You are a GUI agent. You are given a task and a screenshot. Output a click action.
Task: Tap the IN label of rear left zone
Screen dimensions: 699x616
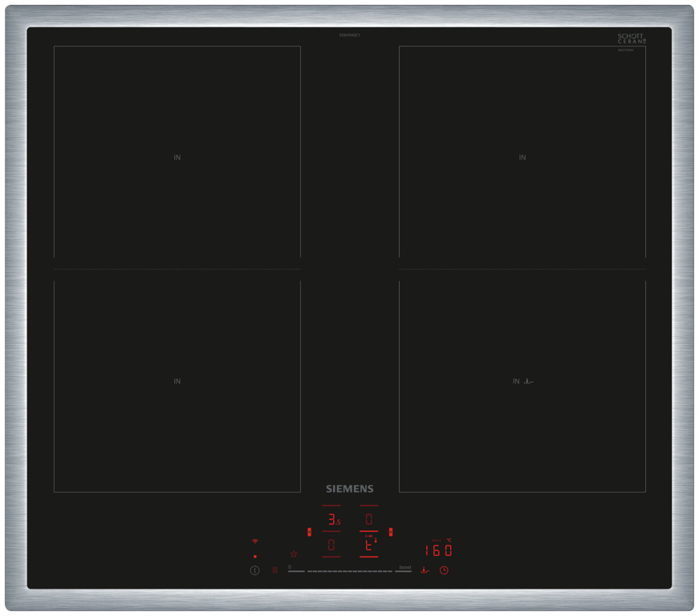click(x=177, y=157)
